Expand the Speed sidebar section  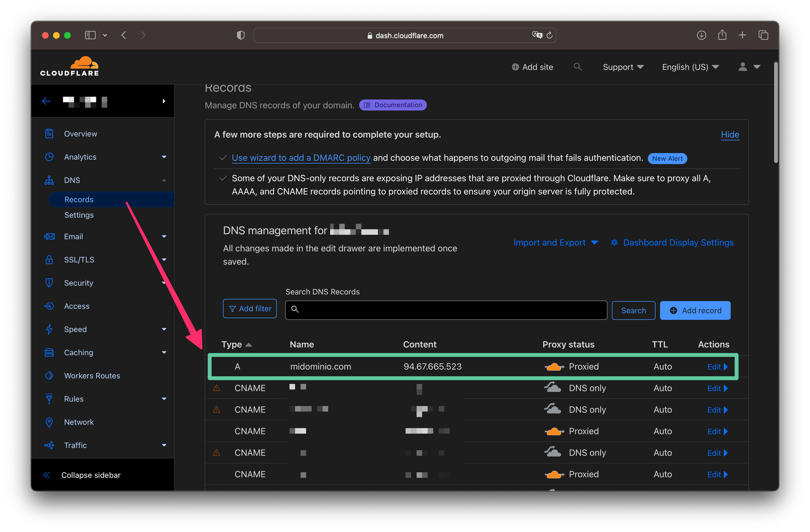(164, 329)
